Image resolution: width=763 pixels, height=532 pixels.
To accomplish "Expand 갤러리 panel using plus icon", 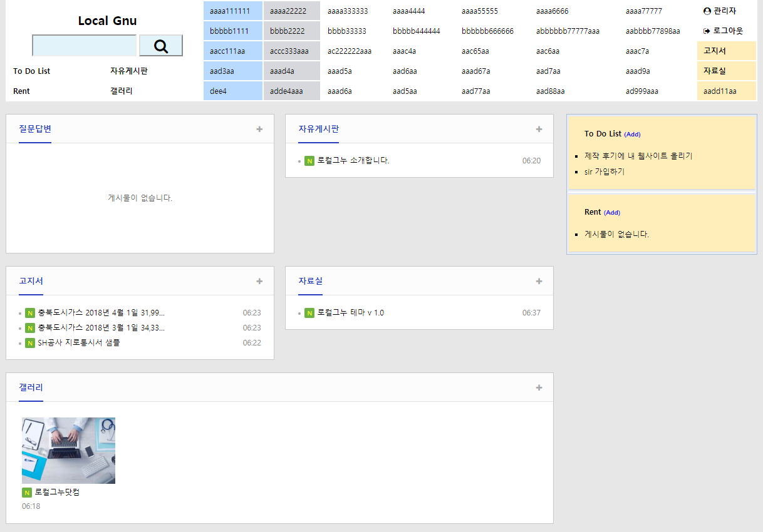I will click(x=539, y=388).
